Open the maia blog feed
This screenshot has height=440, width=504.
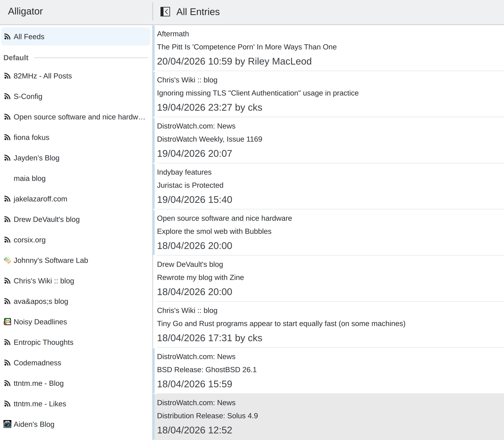pos(76,178)
